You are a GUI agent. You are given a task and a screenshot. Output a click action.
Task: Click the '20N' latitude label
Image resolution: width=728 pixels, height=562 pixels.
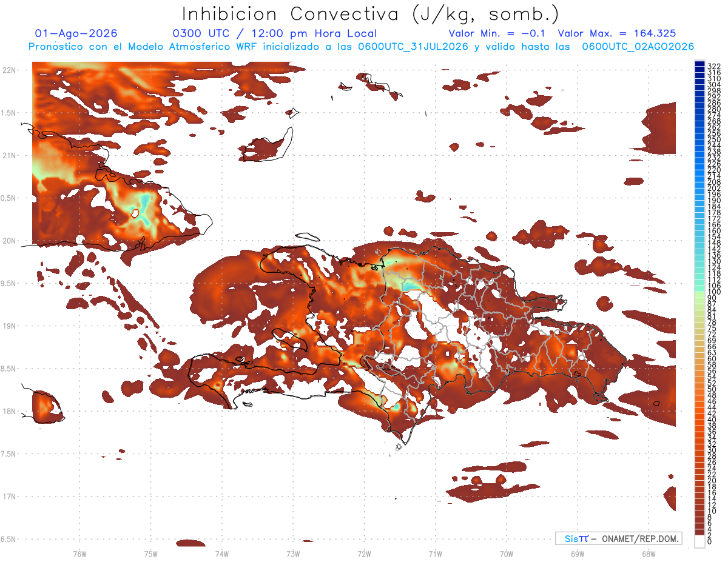[8, 241]
